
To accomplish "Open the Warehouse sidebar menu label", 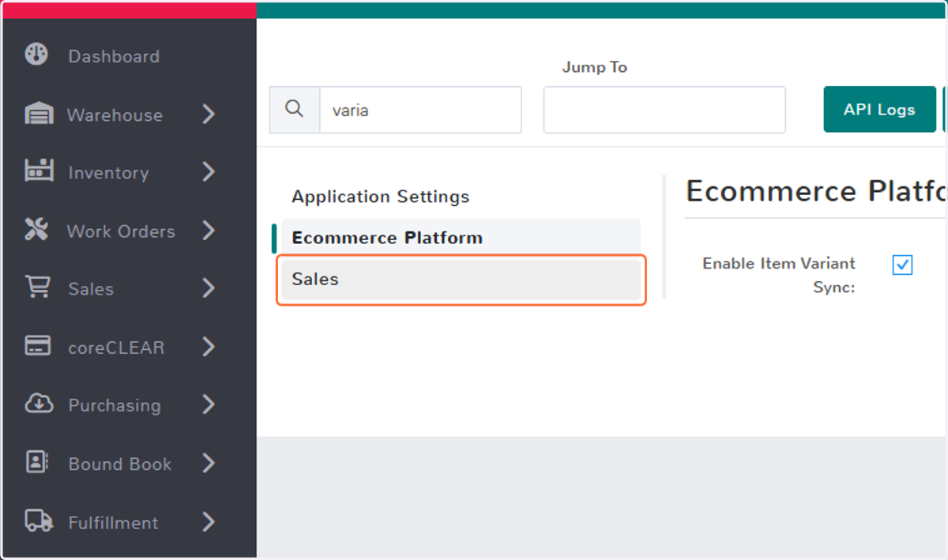I will [x=115, y=115].
